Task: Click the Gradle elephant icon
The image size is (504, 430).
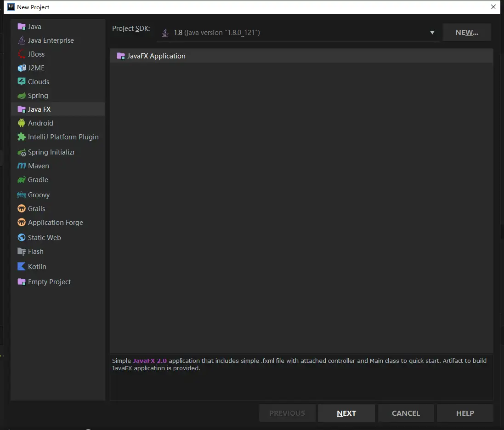Action: click(x=21, y=180)
